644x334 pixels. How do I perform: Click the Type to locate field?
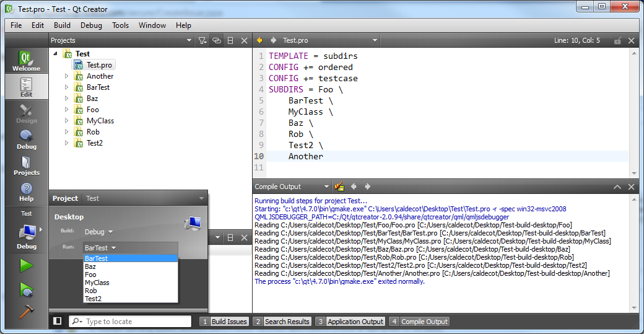pos(136,322)
